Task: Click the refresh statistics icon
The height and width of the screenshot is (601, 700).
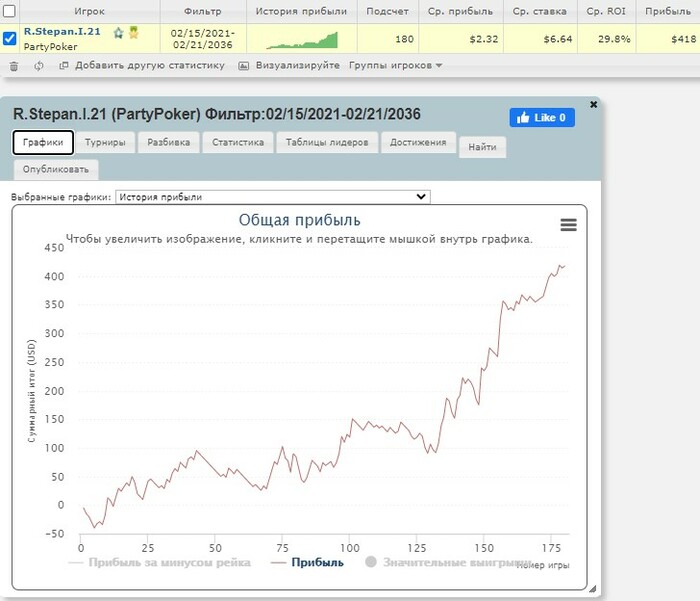Action: [39, 66]
